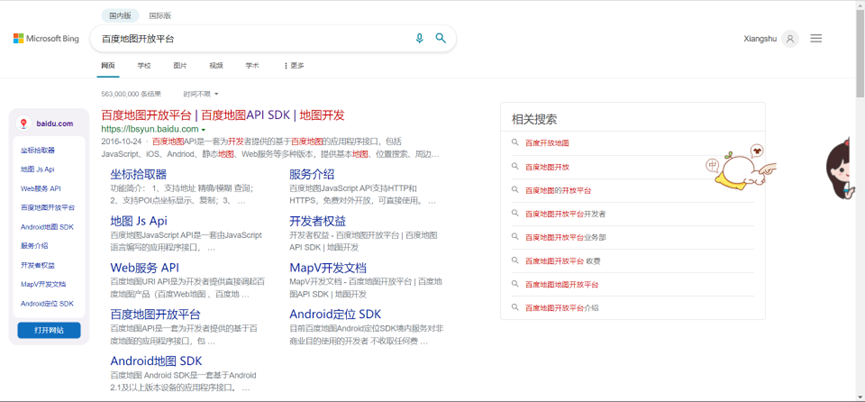Open sidebar link 百度地图开放平台

pyautogui.click(x=47, y=207)
